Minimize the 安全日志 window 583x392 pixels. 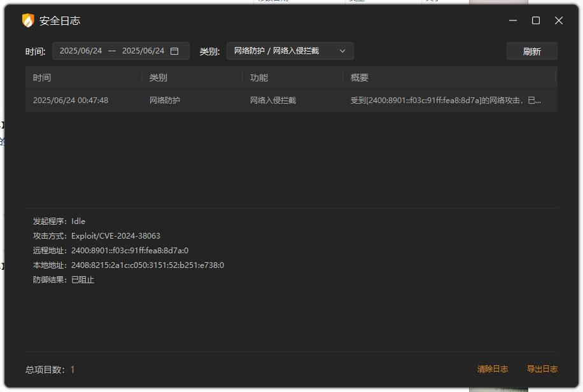[513, 21]
